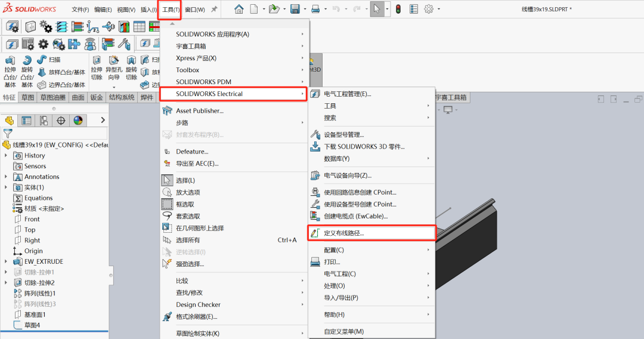The width and height of the screenshot is (644, 339).
Task: Choose 自定义菜单(M) entry
Action: tap(371, 332)
